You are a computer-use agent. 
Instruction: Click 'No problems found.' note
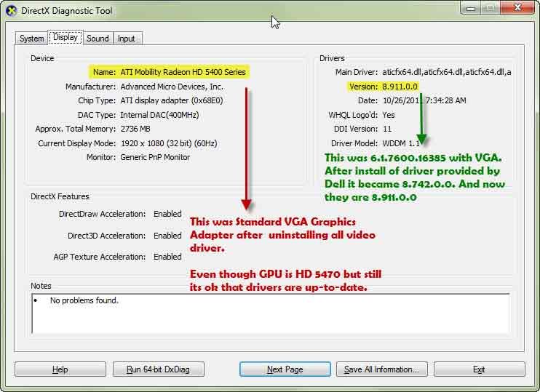click(x=84, y=300)
